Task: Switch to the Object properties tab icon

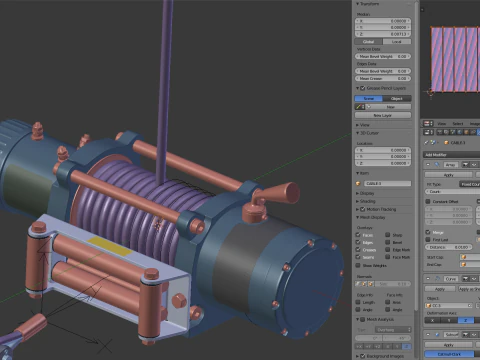Action: coord(467,132)
